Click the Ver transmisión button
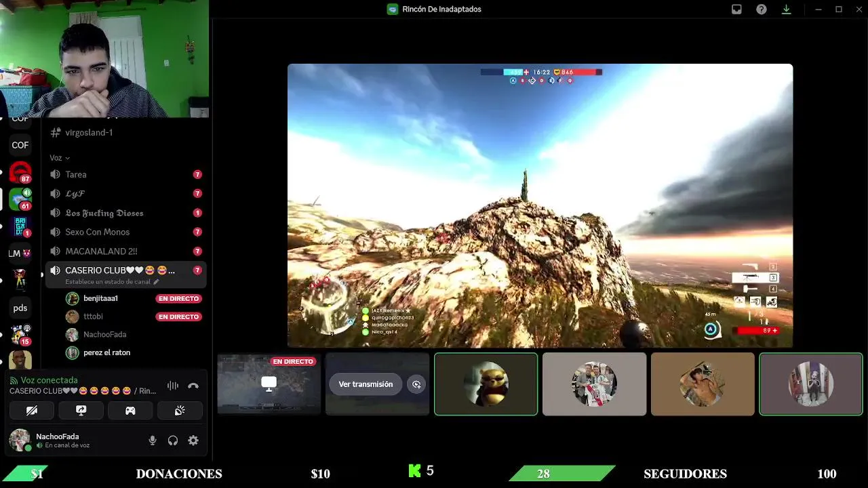Viewport: 868px width, 488px height. pyautogui.click(x=366, y=384)
